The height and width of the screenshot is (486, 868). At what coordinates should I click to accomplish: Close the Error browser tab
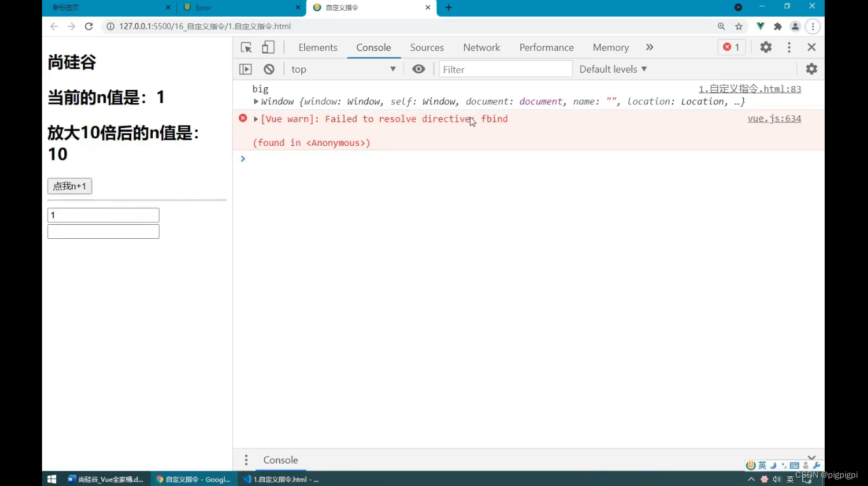297,8
